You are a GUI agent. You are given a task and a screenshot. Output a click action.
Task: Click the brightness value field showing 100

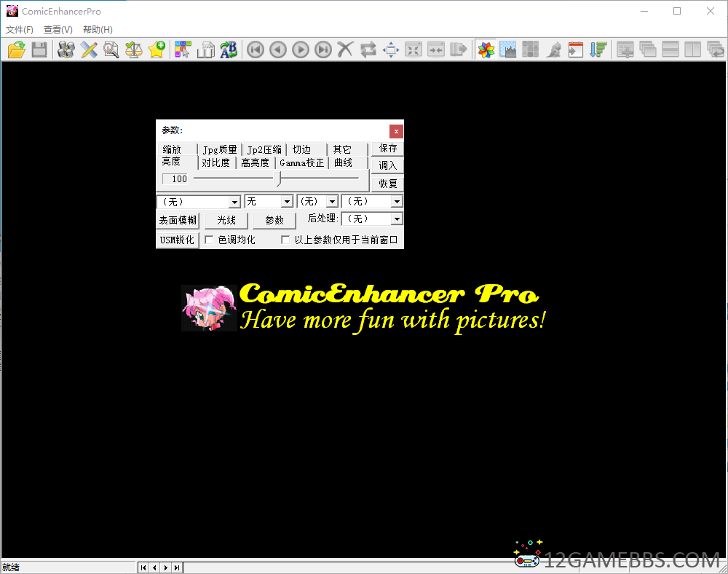point(175,179)
